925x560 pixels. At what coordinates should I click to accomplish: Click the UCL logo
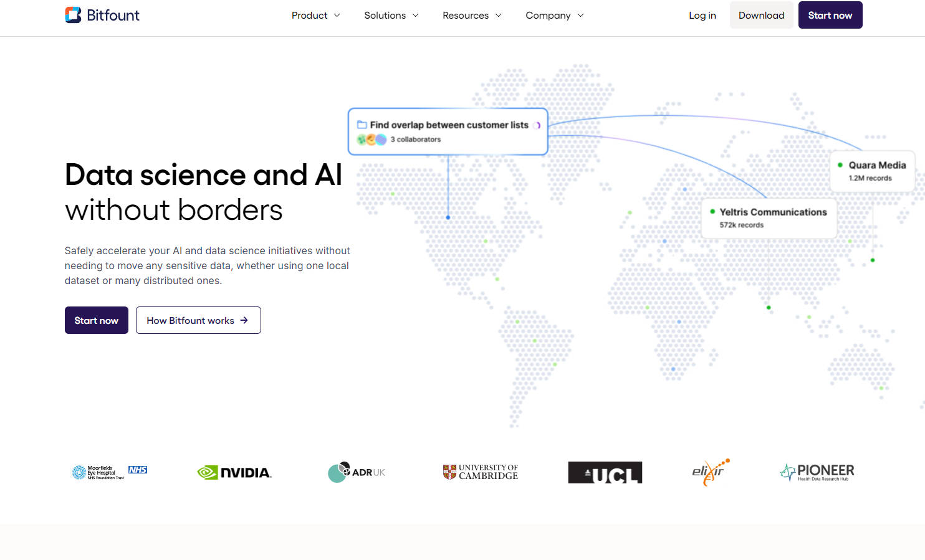(x=605, y=473)
